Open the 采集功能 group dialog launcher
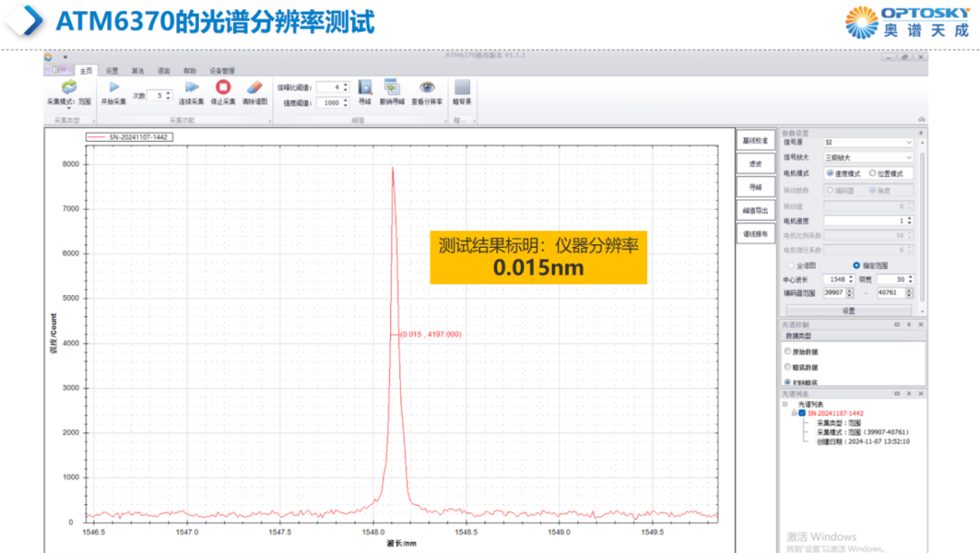This screenshot has height=553, width=980. coord(270,121)
